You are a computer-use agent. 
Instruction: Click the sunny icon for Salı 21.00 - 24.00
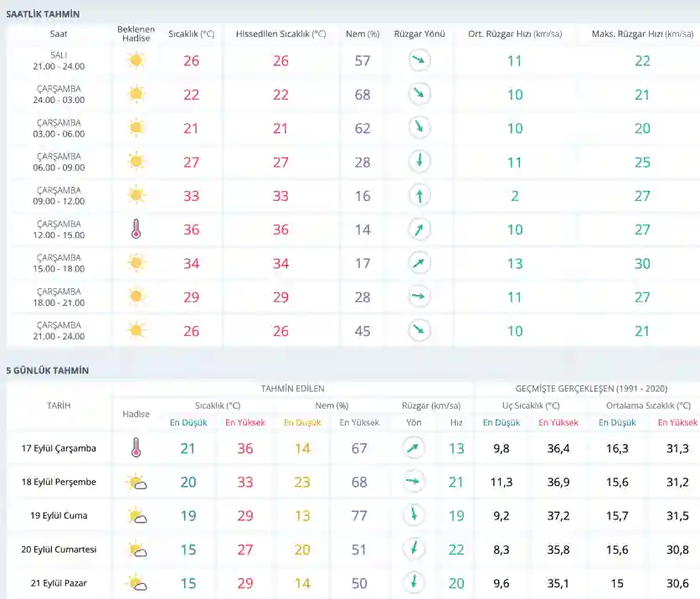pos(136,61)
